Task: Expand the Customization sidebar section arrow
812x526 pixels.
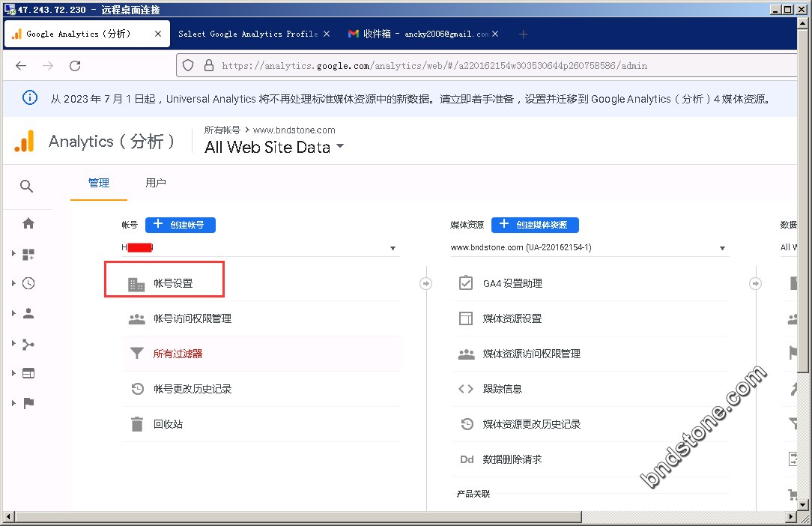Action: point(13,253)
